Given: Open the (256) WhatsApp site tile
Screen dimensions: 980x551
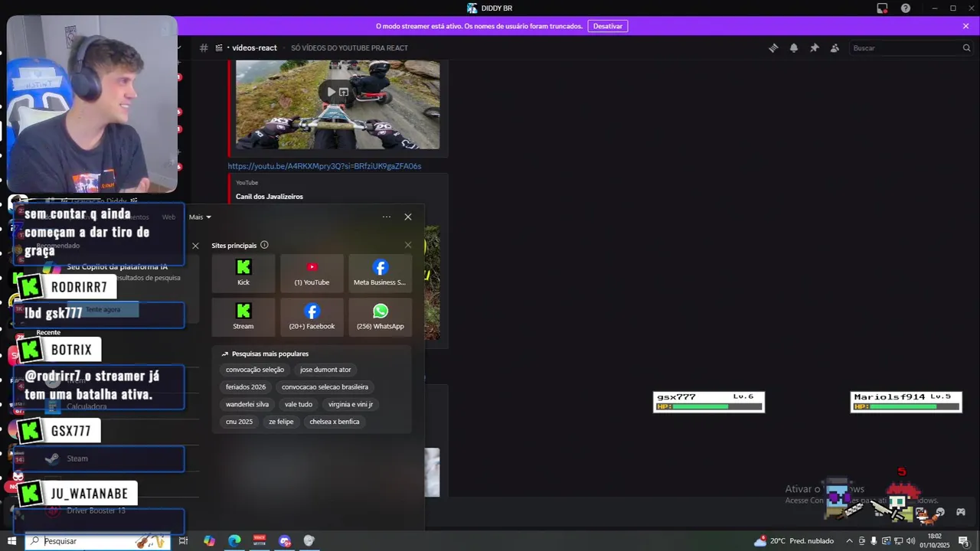Looking at the screenshot, I should 380,317.
